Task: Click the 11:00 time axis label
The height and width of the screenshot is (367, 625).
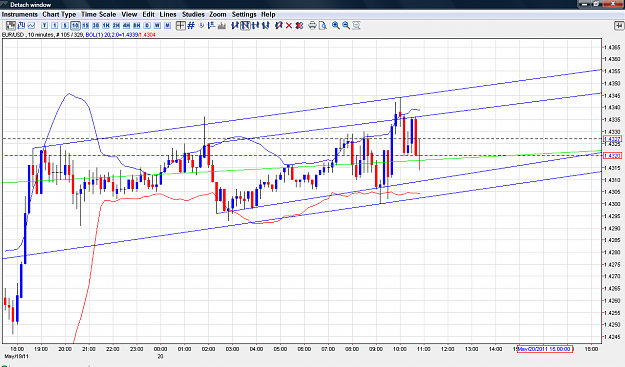Action: pyautogui.click(x=423, y=349)
